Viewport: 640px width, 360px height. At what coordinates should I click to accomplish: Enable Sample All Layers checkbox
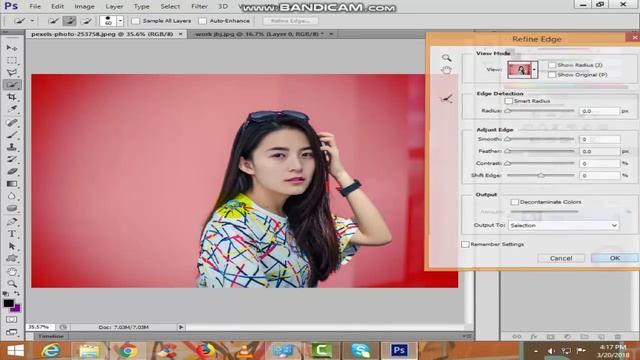[136, 21]
